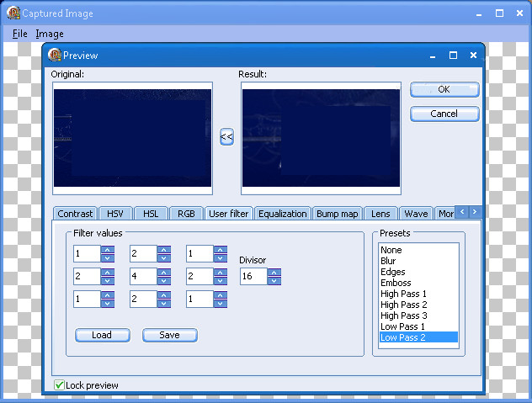
Task: Maximize the Preview dialog
Action: click(x=453, y=56)
